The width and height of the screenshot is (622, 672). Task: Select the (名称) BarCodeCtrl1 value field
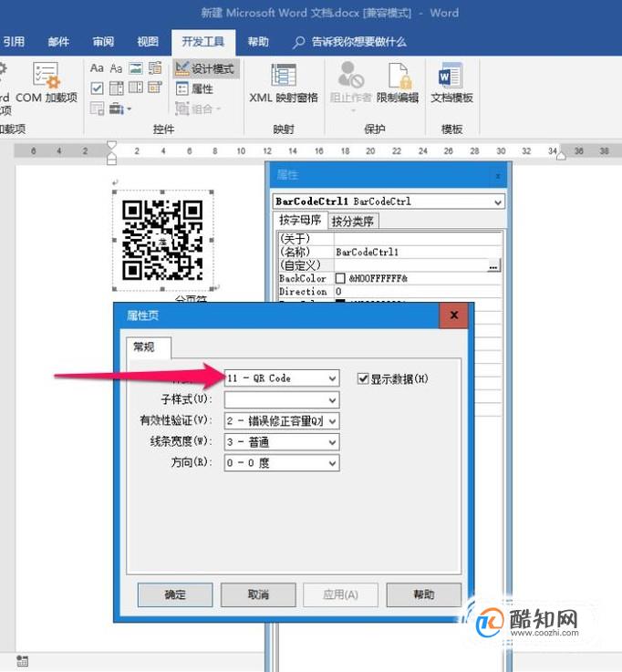[x=418, y=252]
